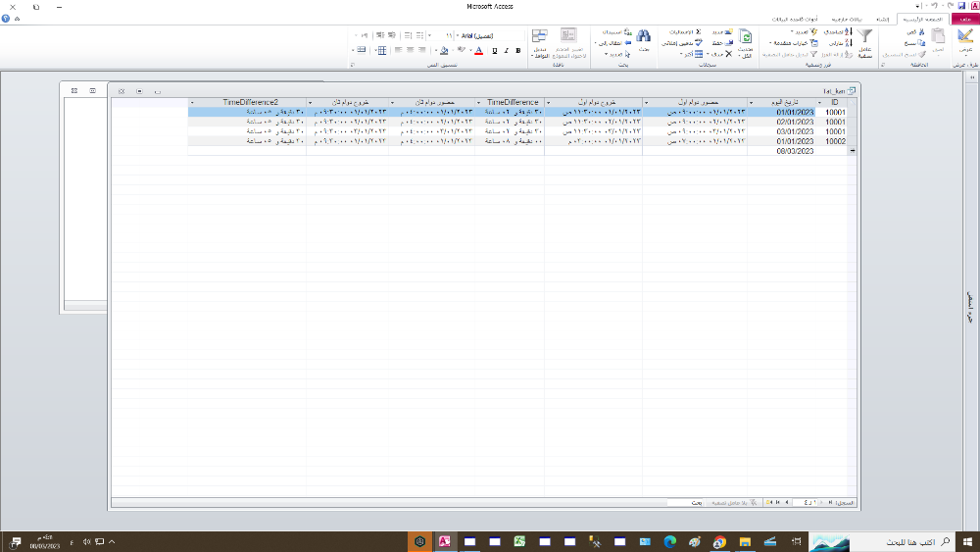Viewport: 980px width, 552px height.
Task: Select the ID 10002 cell in the table
Action: 835,141
